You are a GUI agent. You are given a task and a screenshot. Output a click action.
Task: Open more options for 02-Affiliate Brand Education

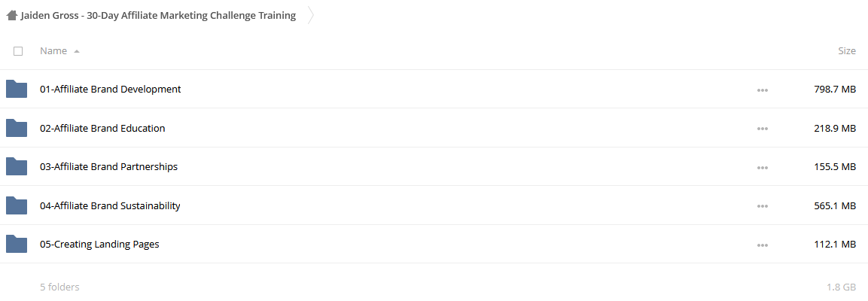click(x=763, y=129)
